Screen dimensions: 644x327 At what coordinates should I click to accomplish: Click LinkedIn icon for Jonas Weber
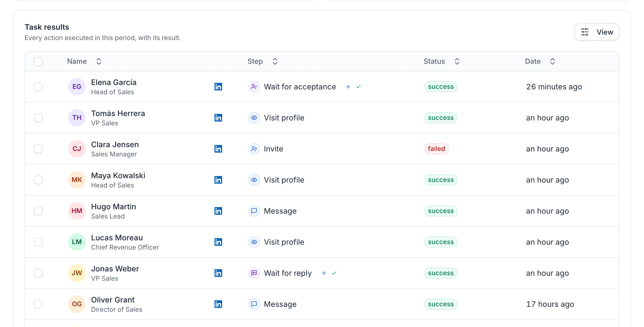(x=218, y=273)
